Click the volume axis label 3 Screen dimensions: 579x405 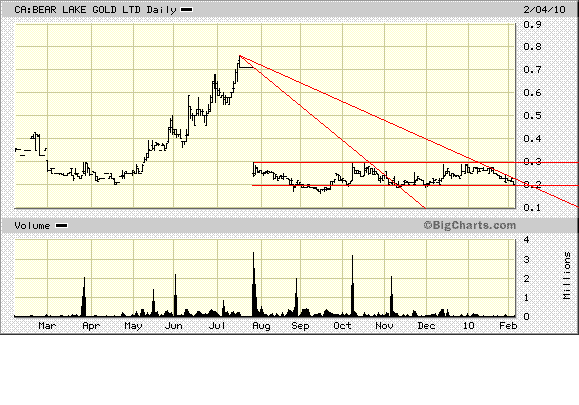pos(527,259)
